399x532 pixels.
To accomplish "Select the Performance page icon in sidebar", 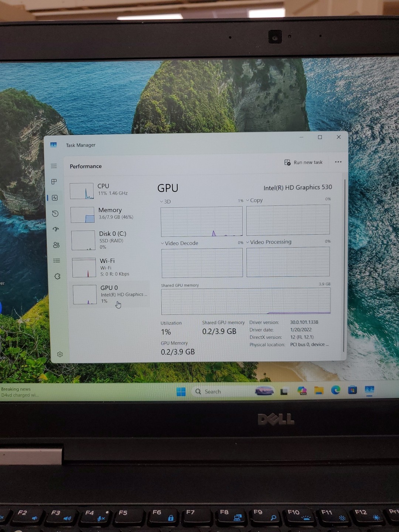I will (55, 198).
